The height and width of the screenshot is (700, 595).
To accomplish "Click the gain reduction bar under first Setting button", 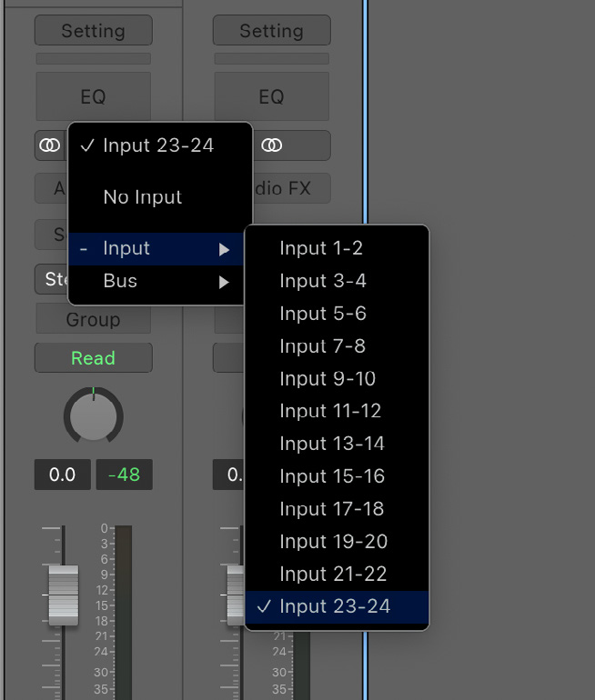I will pos(94,58).
